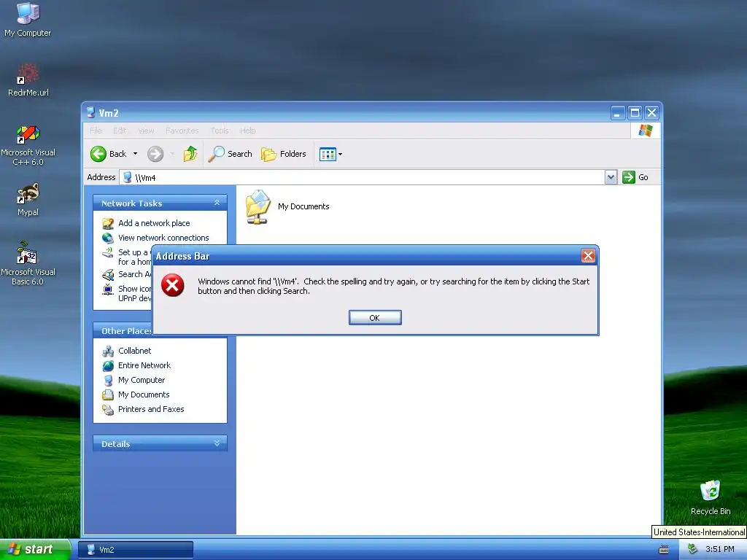Open the Back history dropdown arrow

tap(135, 154)
